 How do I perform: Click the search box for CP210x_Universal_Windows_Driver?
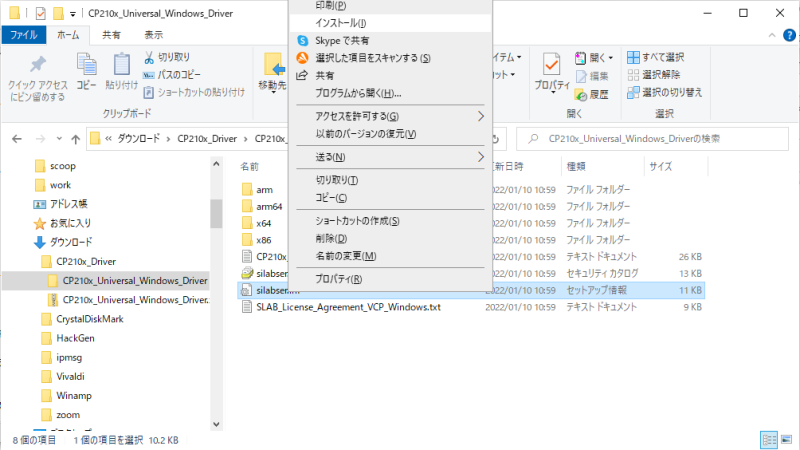click(x=653, y=139)
